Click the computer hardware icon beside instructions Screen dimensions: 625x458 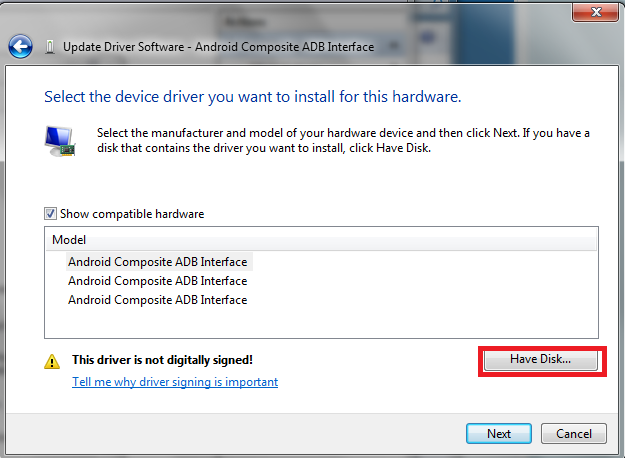pyautogui.click(x=58, y=141)
